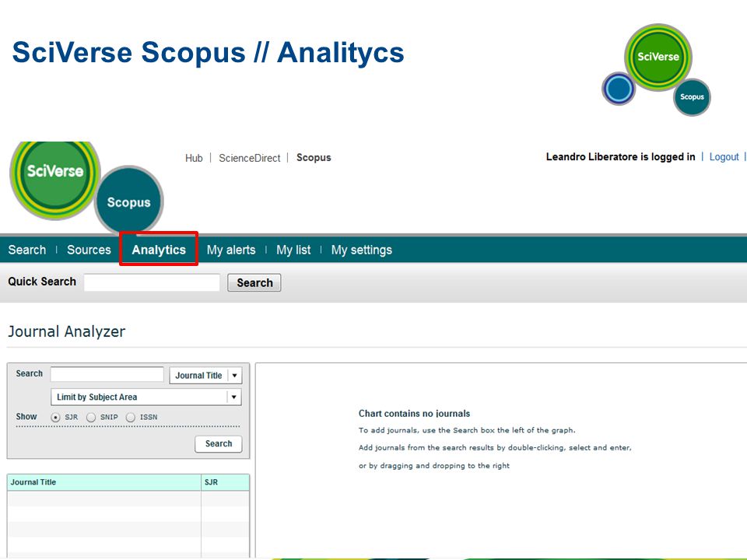The image size is (747, 560).
Task: Click the "Chart contains no journals" message
Action: click(x=415, y=413)
